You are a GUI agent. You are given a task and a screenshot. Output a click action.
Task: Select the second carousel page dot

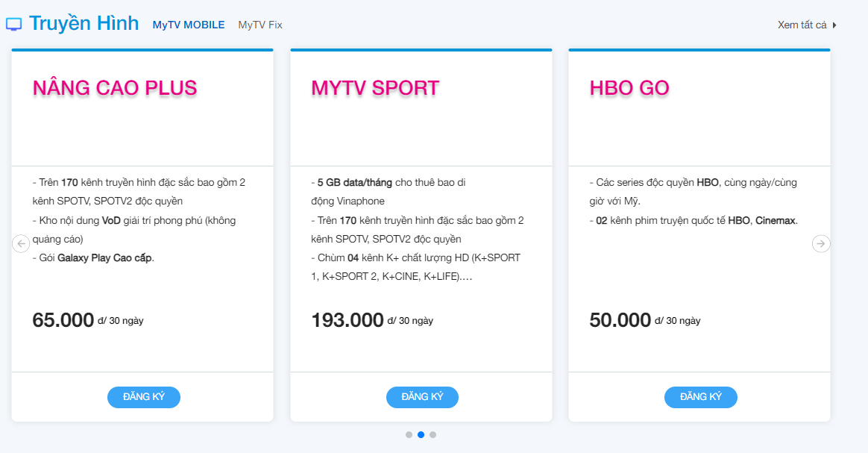(421, 435)
